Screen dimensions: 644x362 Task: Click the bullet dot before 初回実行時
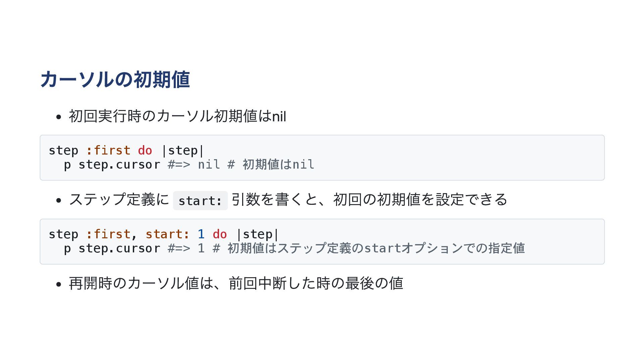(x=59, y=117)
